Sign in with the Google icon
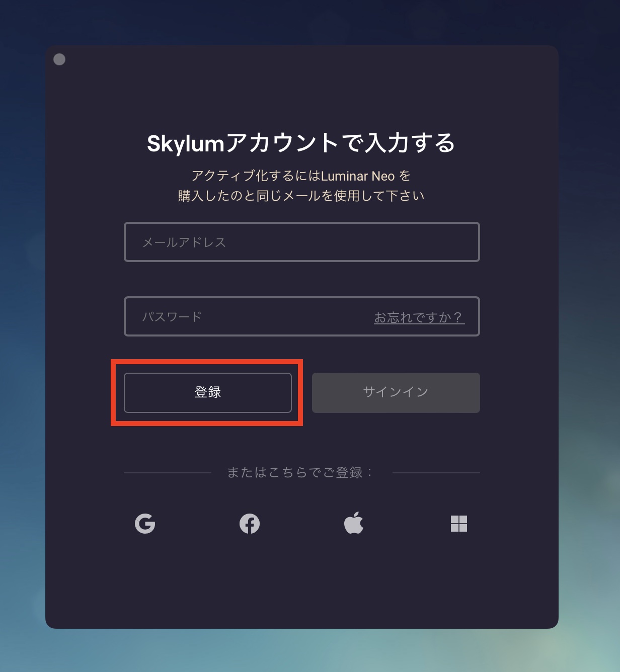The image size is (620, 672). click(145, 524)
